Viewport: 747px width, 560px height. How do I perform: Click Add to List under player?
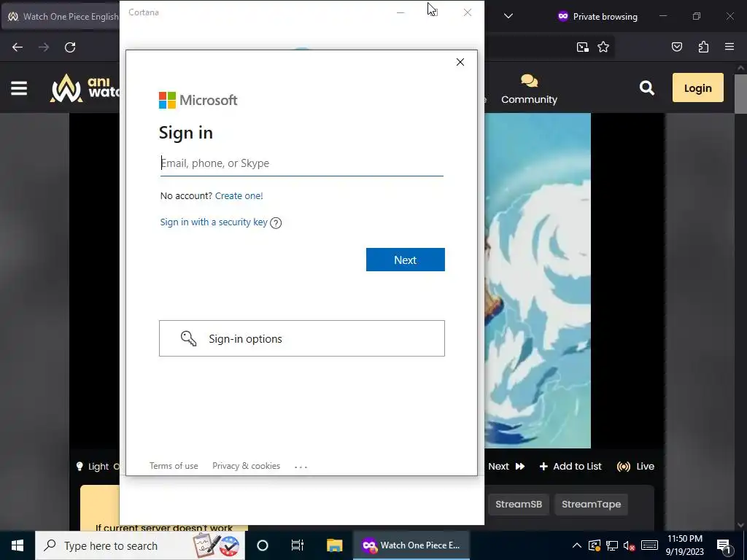570,466
